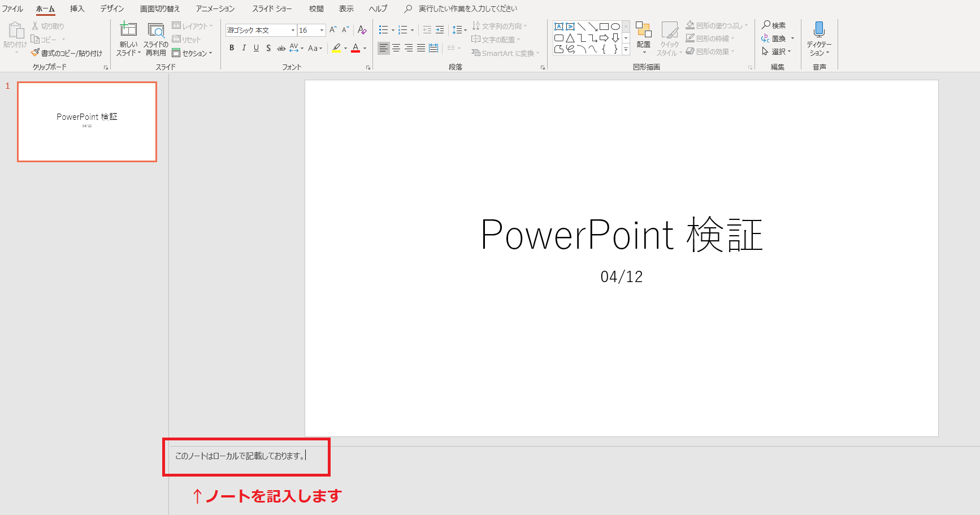This screenshot has height=515, width=980.
Task: Switch to the Slide Show (スライド ショー) tab
Action: 272,8
